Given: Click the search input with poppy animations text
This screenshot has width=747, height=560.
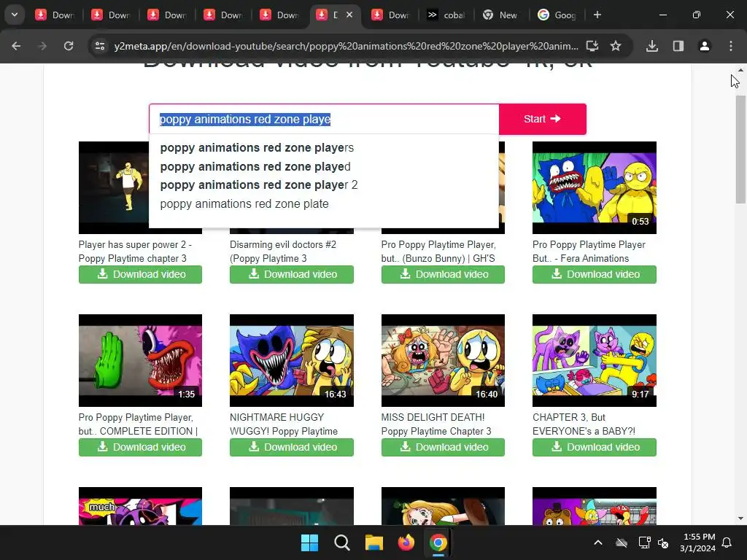Looking at the screenshot, I should [324, 119].
